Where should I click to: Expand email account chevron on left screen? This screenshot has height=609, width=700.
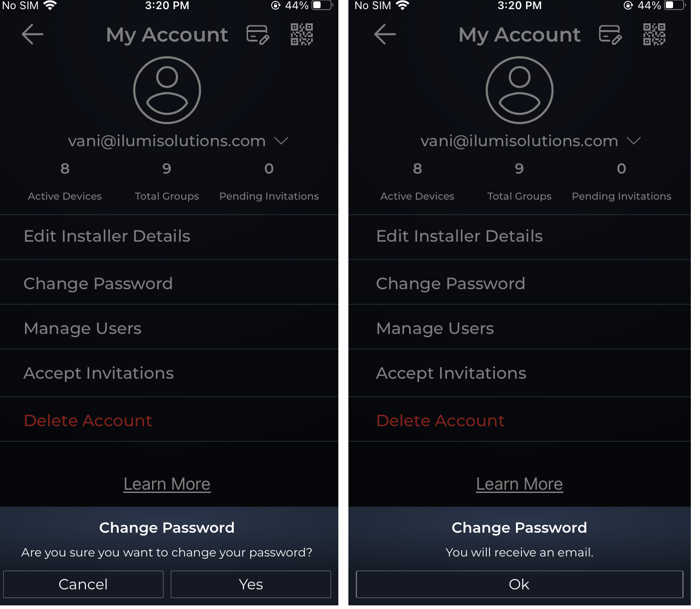tap(281, 141)
